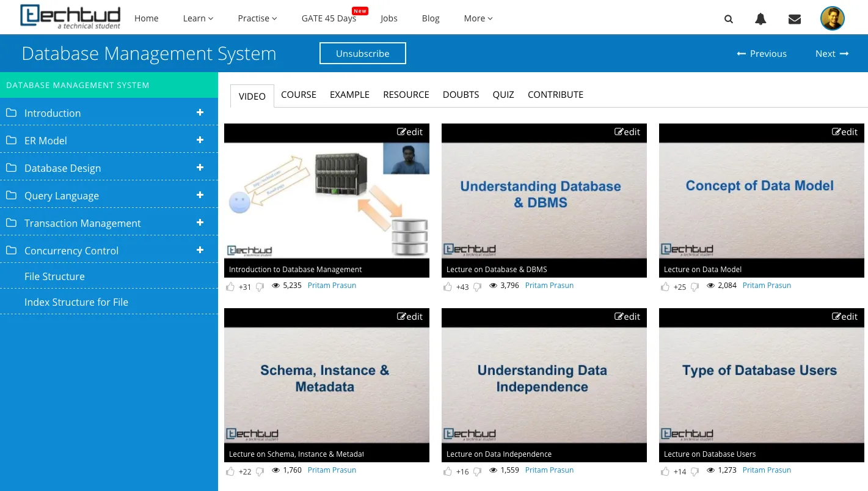Switch to the QUIZ tab
This screenshot has height=491, width=868.
pyautogui.click(x=503, y=95)
